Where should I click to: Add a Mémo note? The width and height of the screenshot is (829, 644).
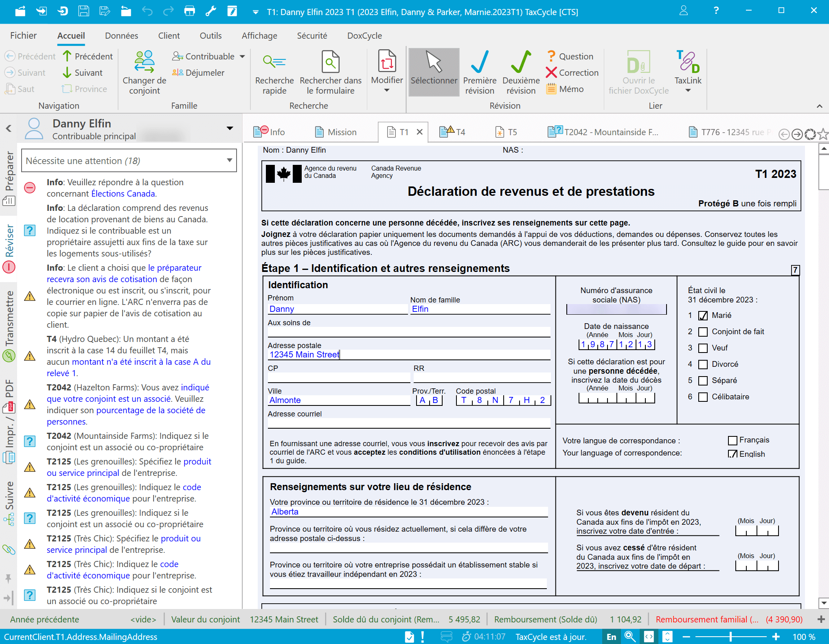click(565, 89)
